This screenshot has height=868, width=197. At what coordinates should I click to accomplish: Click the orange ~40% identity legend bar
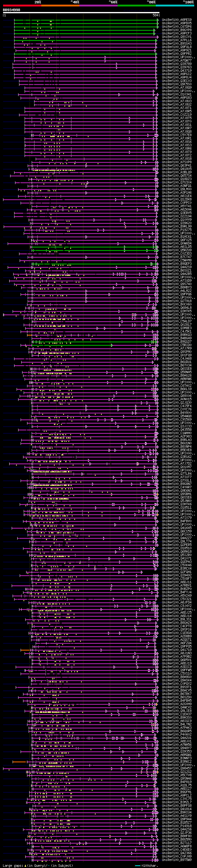tap(60, 6)
